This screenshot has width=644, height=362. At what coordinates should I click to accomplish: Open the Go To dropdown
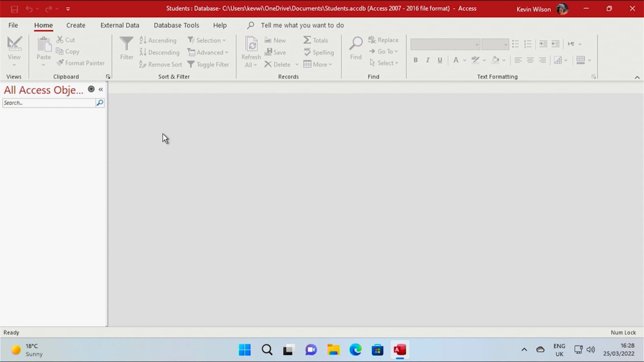384,51
